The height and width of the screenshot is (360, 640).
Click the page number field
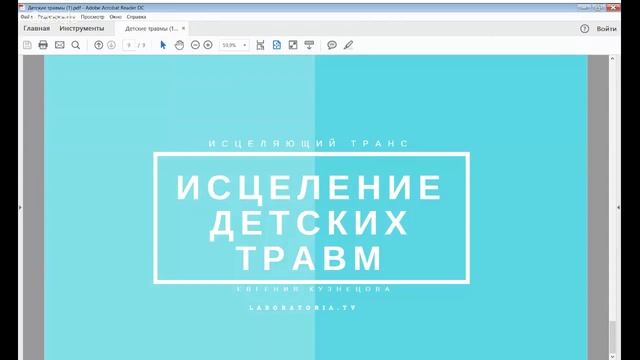(129, 45)
